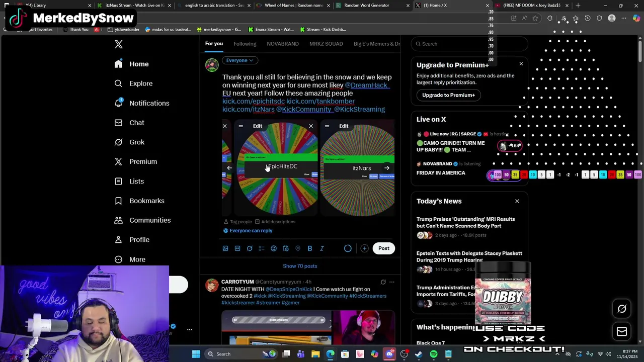The image size is (644, 362).
Task: Open Premium in the X sidebar
Action: click(x=136, y=161)
